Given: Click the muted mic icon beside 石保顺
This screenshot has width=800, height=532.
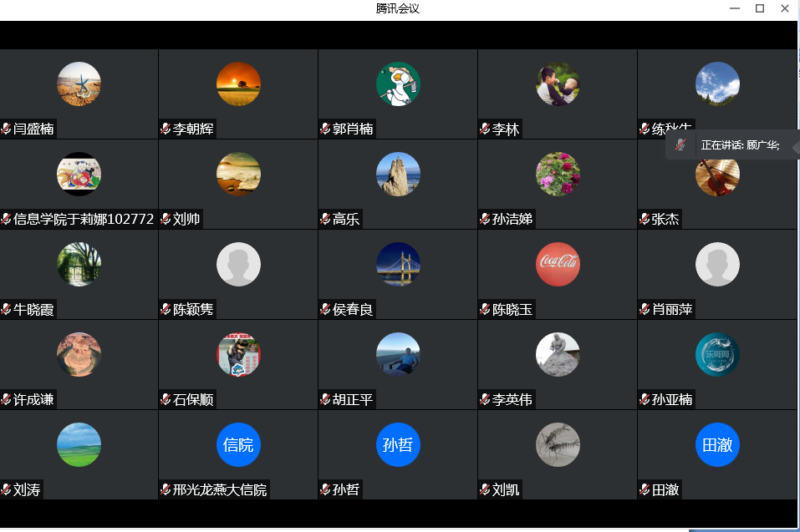Looking at the screenshot, I should 166,399.
